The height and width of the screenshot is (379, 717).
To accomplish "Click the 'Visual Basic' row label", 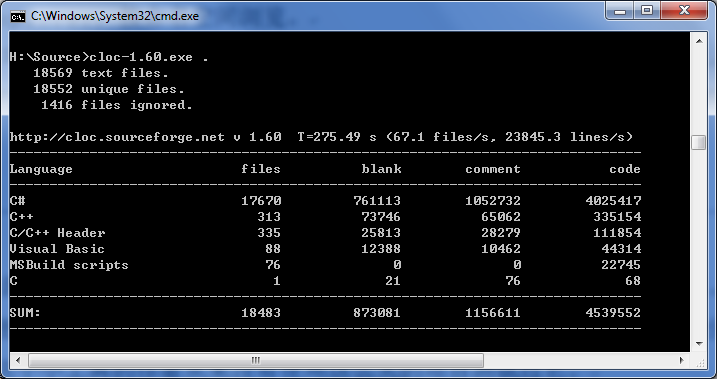I will pyautogui.click(x=57, y=249).
